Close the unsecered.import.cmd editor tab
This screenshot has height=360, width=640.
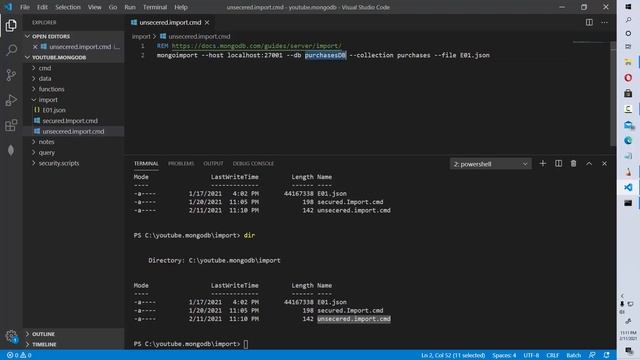point(207,22)
